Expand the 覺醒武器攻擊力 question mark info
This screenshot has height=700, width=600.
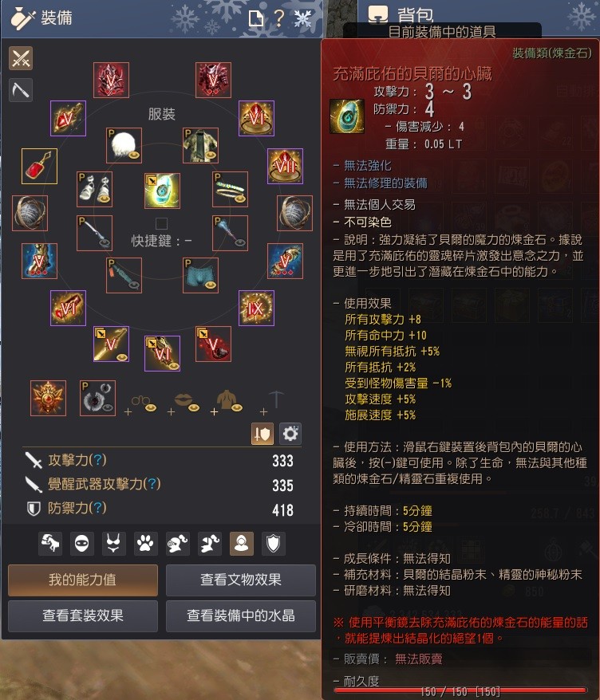coord(152,484)
